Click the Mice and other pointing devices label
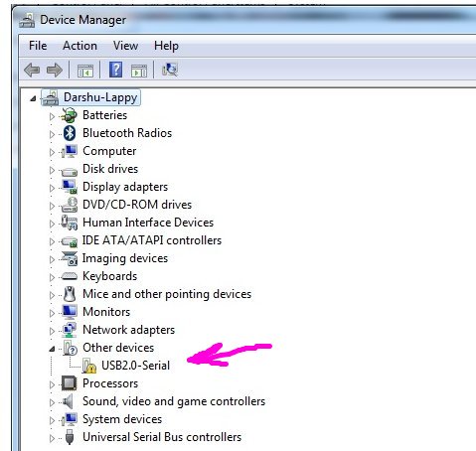Screen dimensions: 476x451 [167, 294]
